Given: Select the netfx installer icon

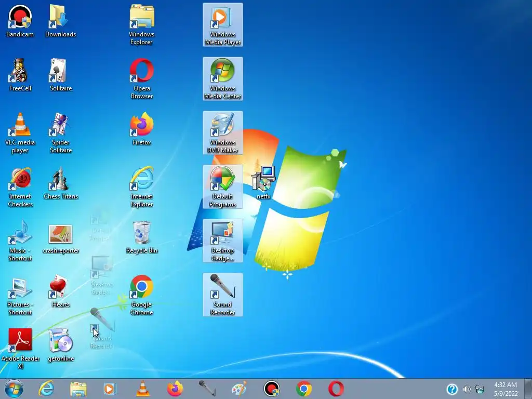Looking at the screenshot, I should click(x=263, y=183).
